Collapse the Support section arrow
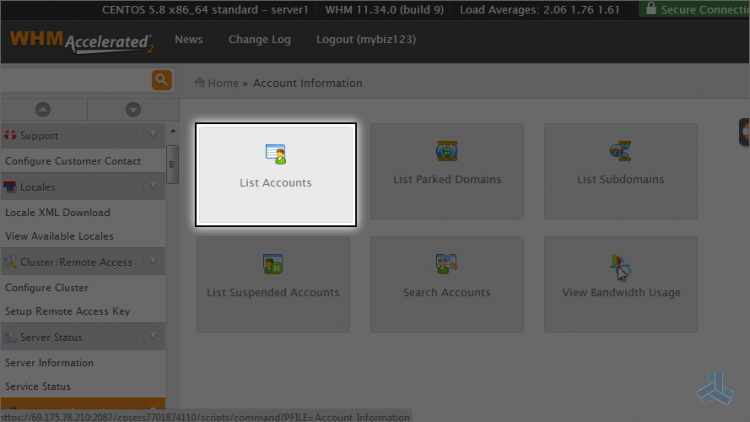The height and width of the screenshot is (422, 750). 153,135
